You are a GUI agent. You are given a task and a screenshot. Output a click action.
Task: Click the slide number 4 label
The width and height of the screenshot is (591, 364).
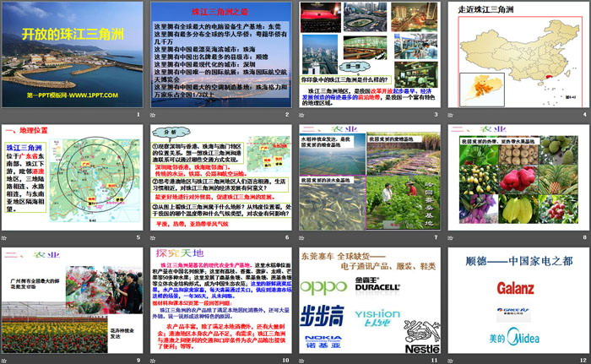(x=585, y=114)
